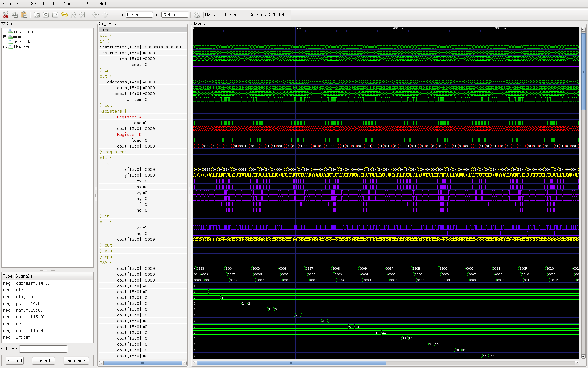Click the Append button

pyautogui.click(x=14, y=360)
